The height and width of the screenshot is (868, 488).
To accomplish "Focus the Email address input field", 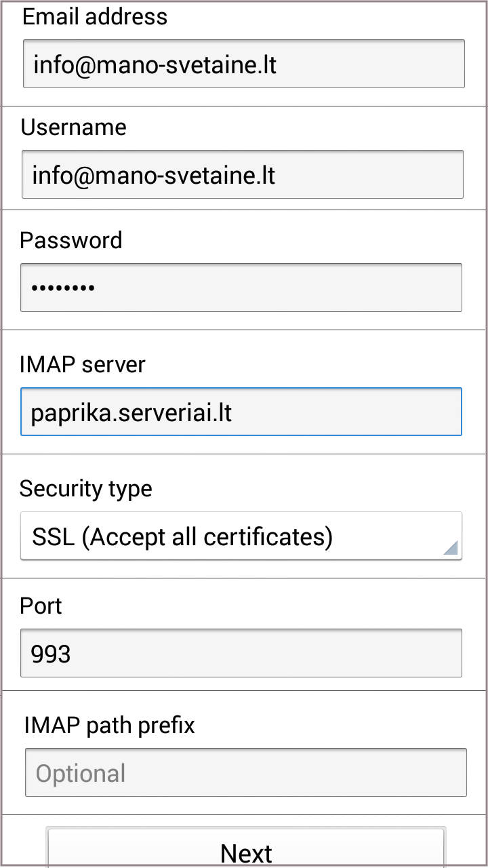I will [x=243, y=64].
